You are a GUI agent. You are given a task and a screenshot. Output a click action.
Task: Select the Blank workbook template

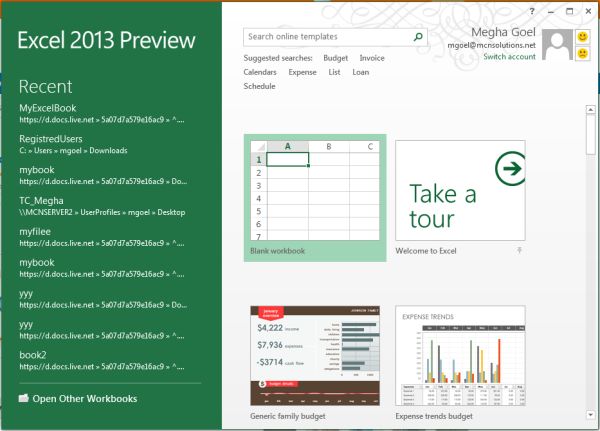[315, 198]
